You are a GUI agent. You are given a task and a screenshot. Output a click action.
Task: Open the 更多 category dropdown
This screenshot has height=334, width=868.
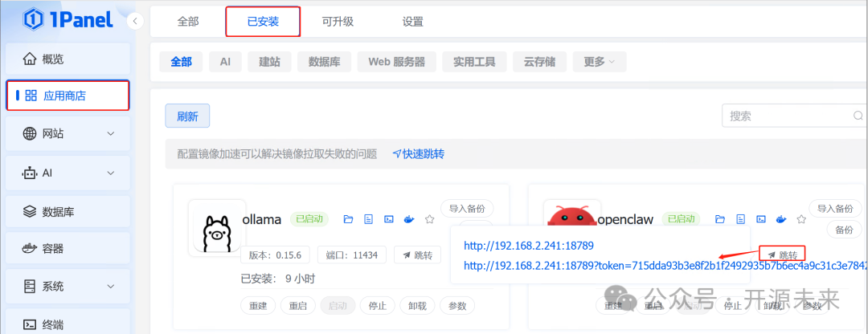(600, 62)
